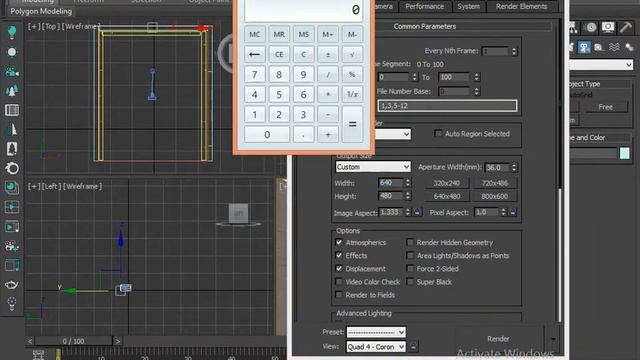The height and width of the screenshot is (360, 640).
Task: Open the Motion panel clock icon
Action: coord(591,27)
